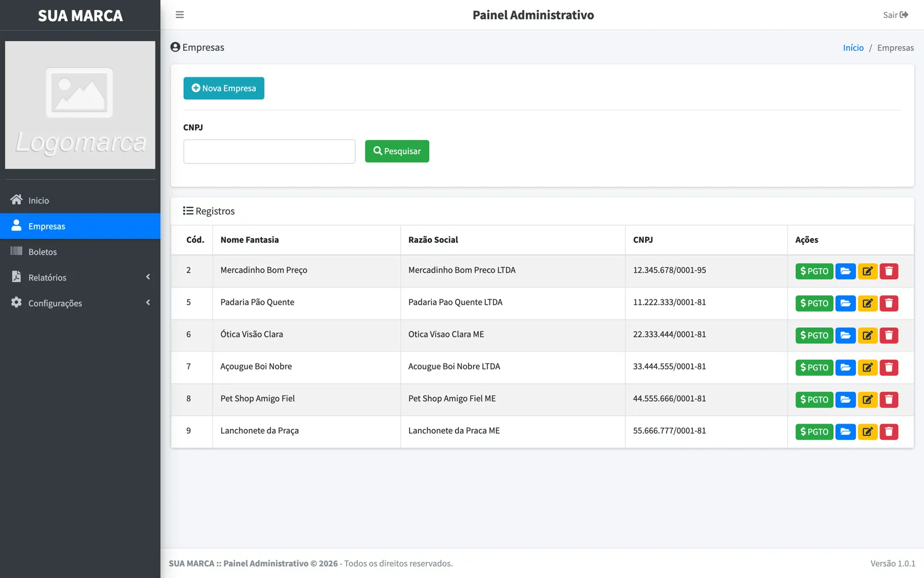Log out via the Sair link
924x578 pixels.
(x=896, y=15)
